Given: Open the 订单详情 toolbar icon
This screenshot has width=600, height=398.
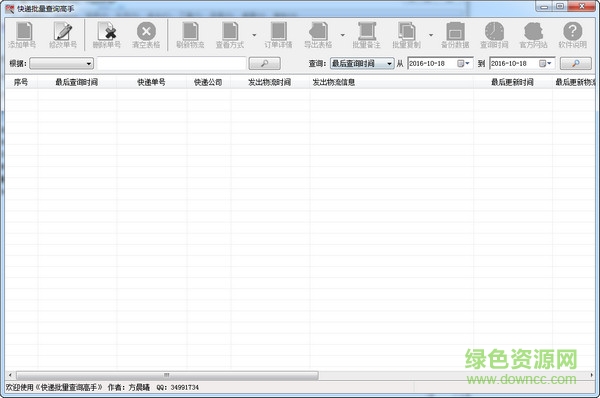Looking at the screenshot, I should tap(278, 35).
